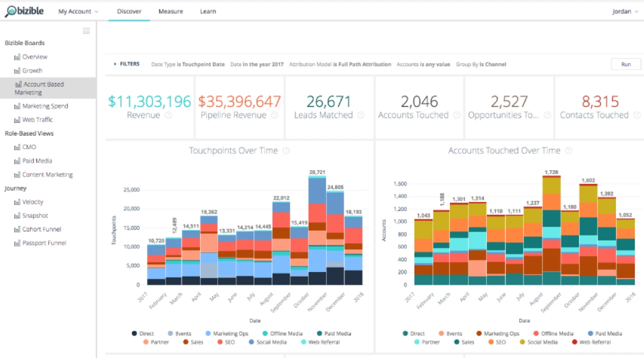The image size is (644, 358).
Task: Click the Marketing Spend chart icon
Action: tap(17, 106)
